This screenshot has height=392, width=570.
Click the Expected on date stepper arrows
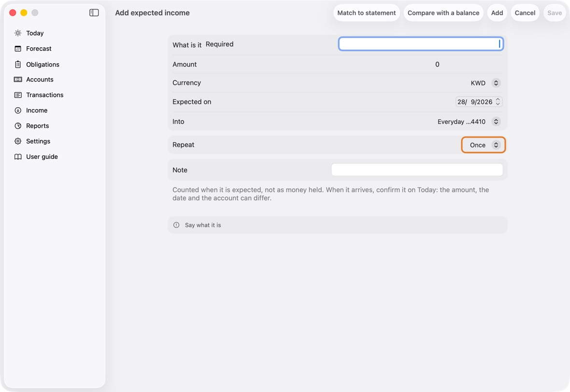[498, 102]
